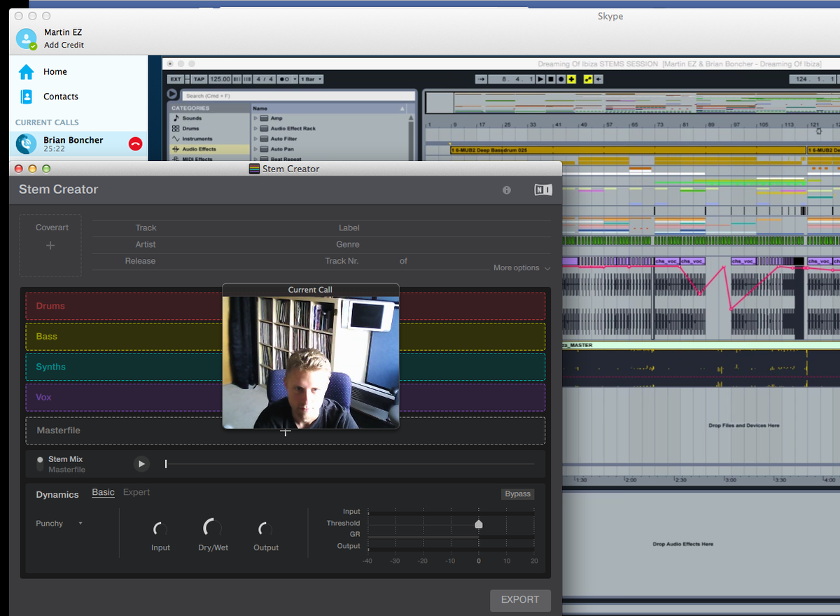Expand the Amp entry in browser

256,118
